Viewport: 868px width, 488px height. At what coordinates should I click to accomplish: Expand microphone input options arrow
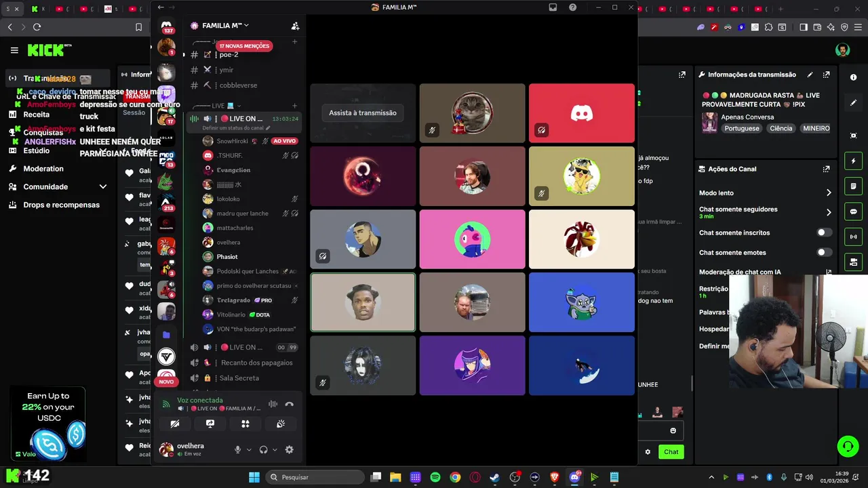tap(249, 450)
